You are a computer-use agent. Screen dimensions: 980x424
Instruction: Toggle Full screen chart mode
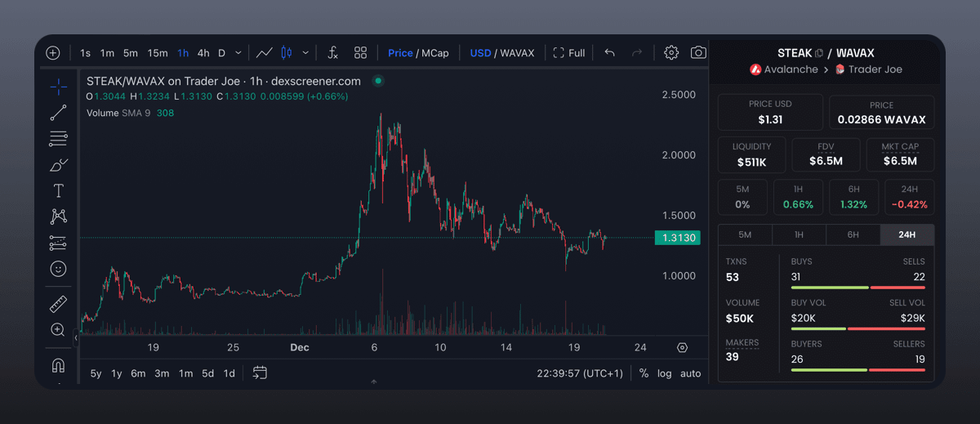click(569, 53)
